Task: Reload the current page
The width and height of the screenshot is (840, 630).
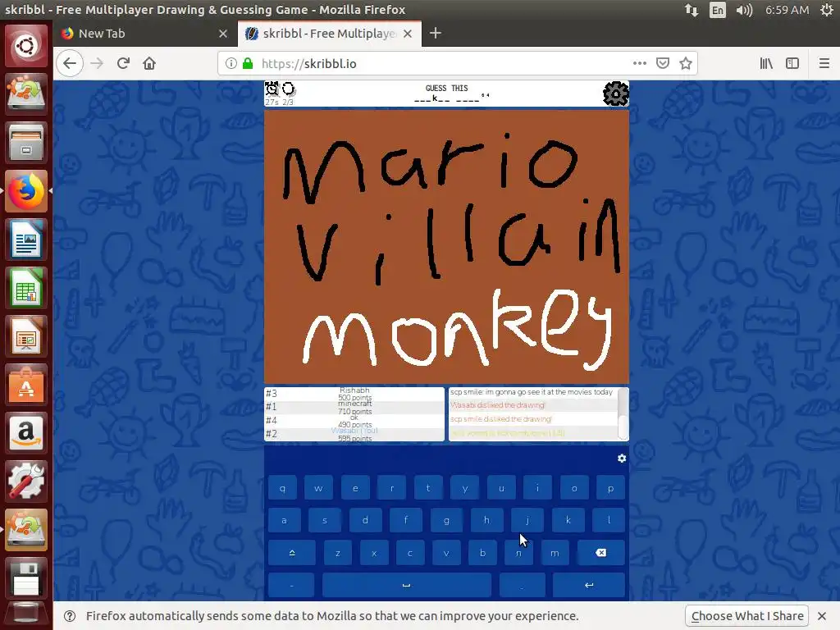Action: (123, 63)
